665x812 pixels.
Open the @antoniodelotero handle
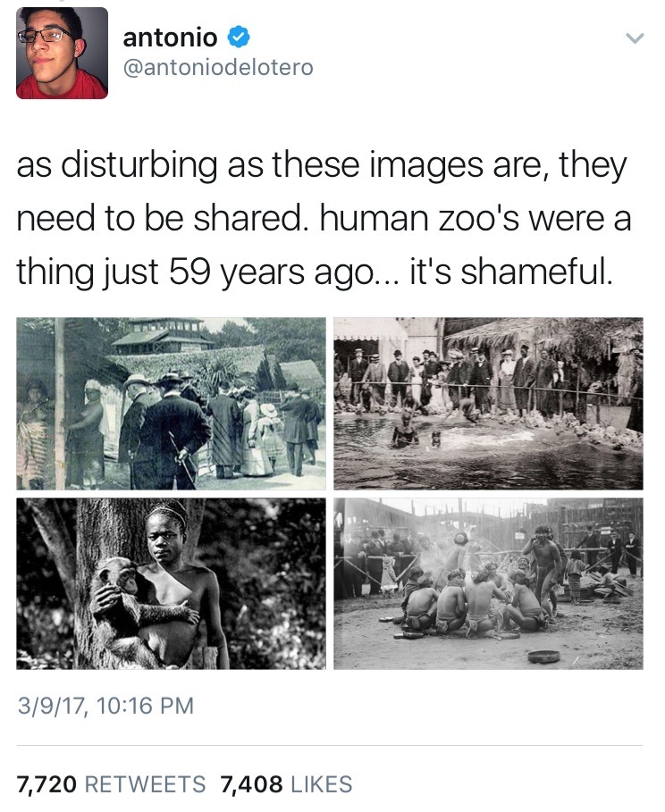coord(218,67)
